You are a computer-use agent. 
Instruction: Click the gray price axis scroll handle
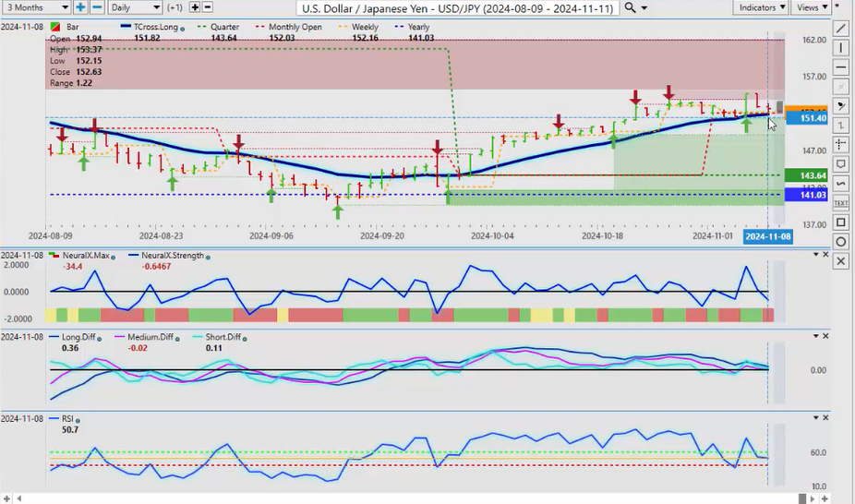pos(780,105)
